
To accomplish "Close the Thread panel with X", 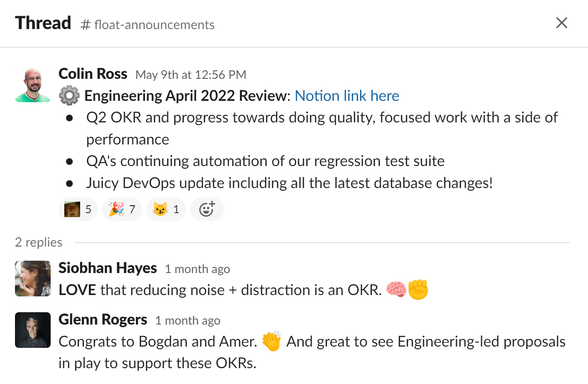I will click(x=562, y=23).
